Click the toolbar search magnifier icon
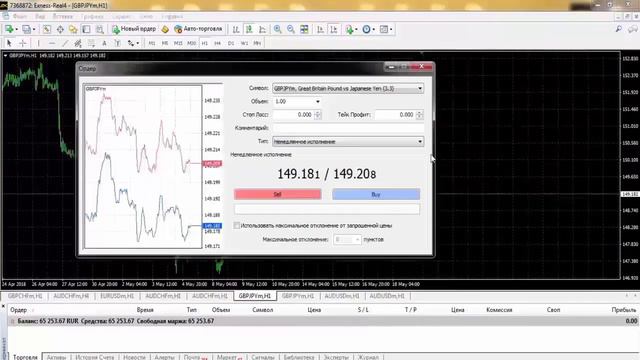Image resolution: width=640 pixels, height=360 pixels. (x=619, y=29)
